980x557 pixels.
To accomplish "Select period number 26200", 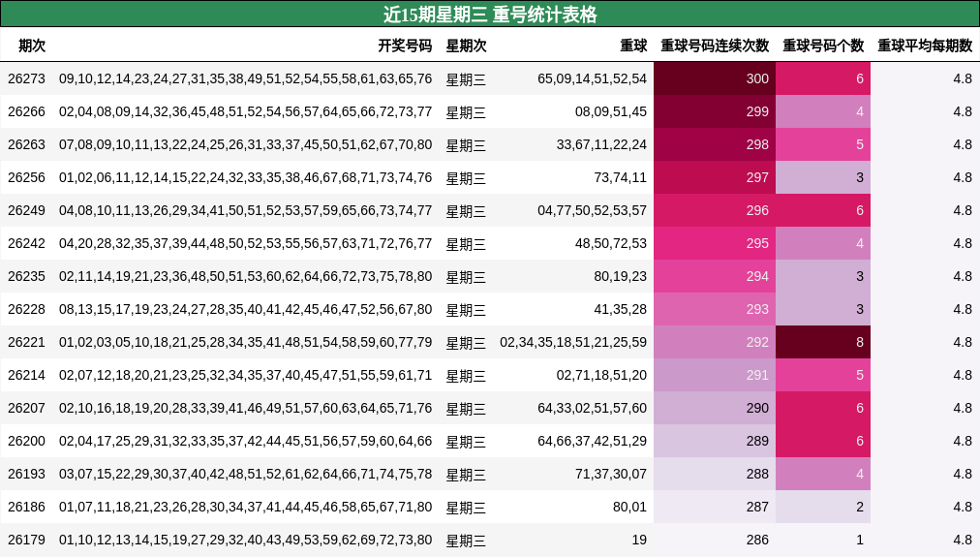I will pyautogui.click(x=26, y=442).
